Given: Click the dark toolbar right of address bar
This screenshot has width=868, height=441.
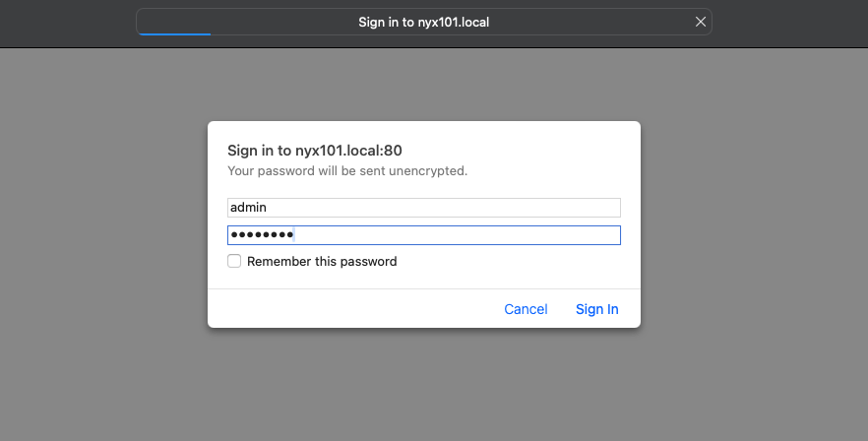Looking at the screenshot, I should click(790, 24).
